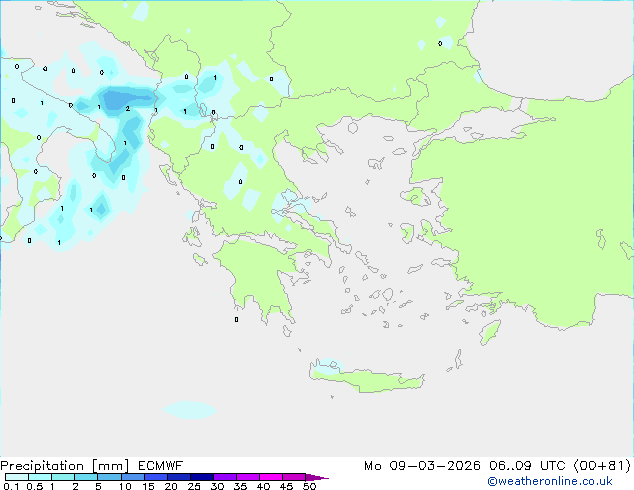Click the '25' legend scale label
The width and height of the screenshot is (634, 490).
coord(194,486)
